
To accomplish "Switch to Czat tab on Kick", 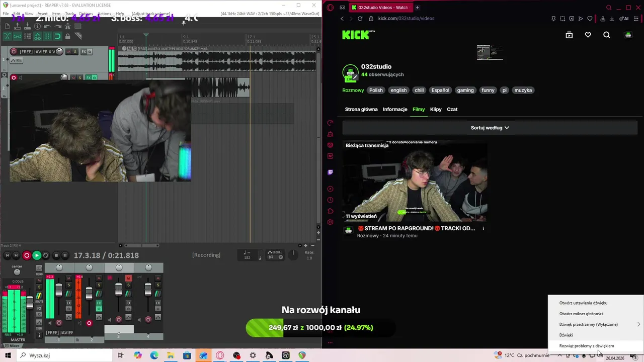I will click(x=452, y=109).
